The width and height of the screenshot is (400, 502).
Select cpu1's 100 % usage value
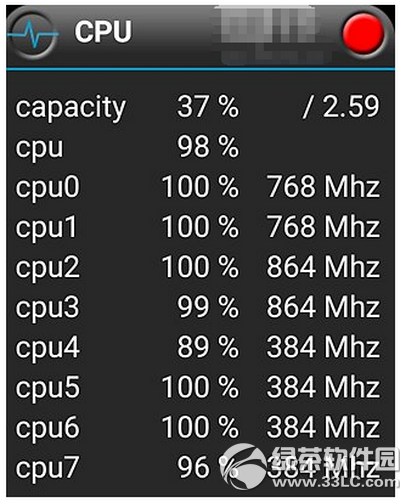point(200,227)
